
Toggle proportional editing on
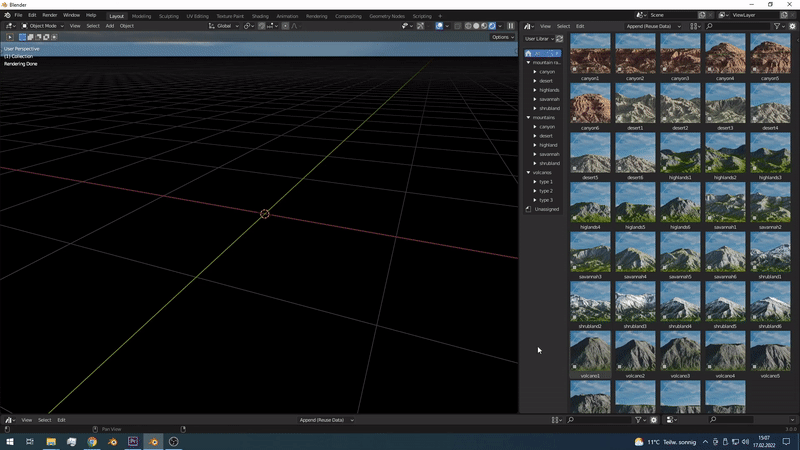(285, 26)
